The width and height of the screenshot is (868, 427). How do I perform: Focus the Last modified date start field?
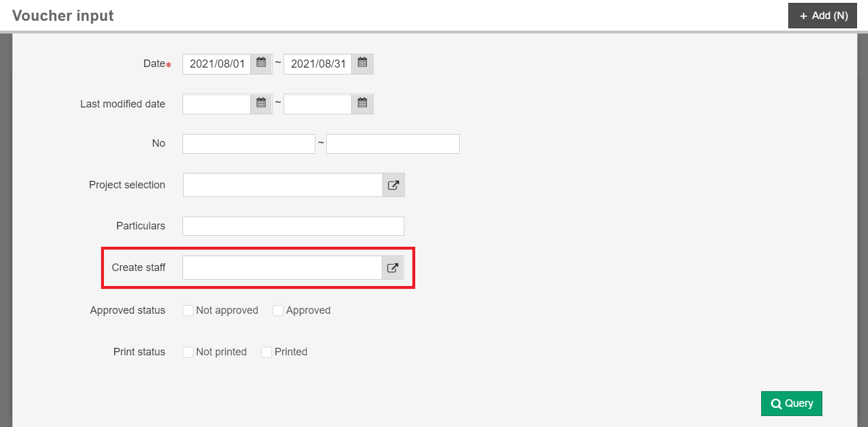217,104
